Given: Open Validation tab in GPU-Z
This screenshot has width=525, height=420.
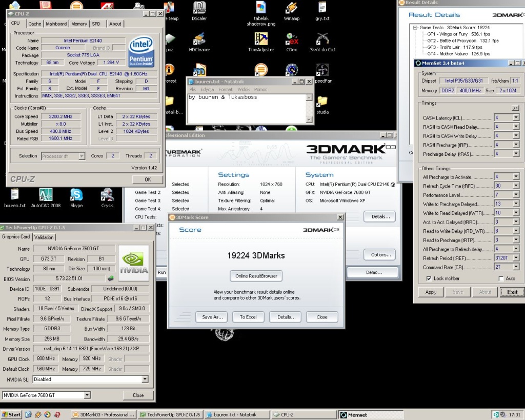Looking at the screenshot, I should [44, 237].
